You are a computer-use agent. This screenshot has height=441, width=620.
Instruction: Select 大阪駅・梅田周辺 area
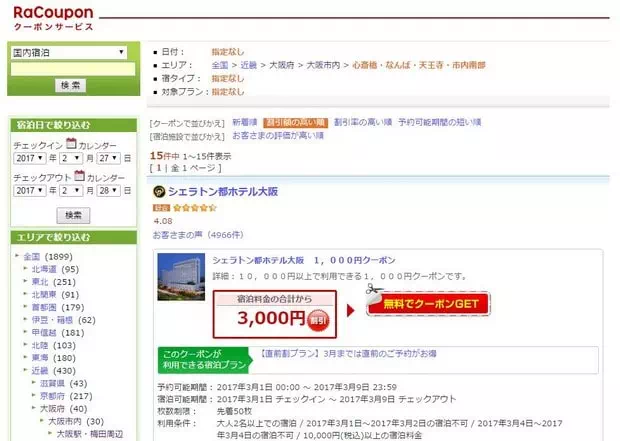[x=90, y=434]
